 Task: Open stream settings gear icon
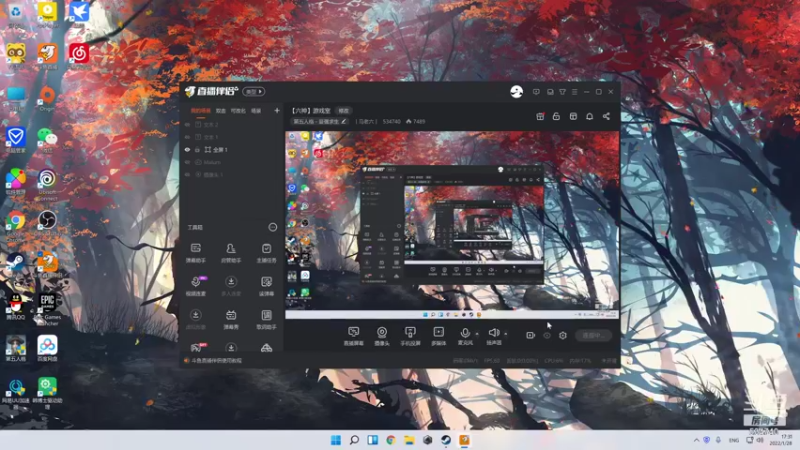(x=563, y=335)
